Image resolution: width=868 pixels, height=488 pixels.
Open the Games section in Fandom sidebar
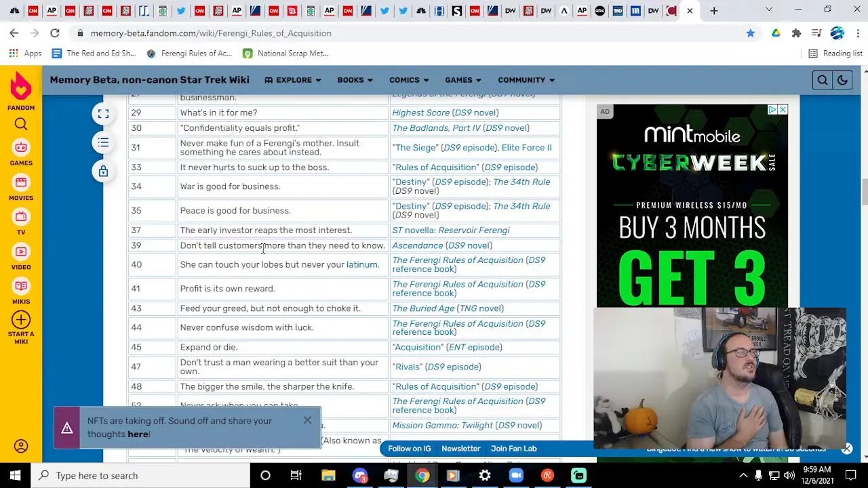pyautogui.click(x=21, y=153)
